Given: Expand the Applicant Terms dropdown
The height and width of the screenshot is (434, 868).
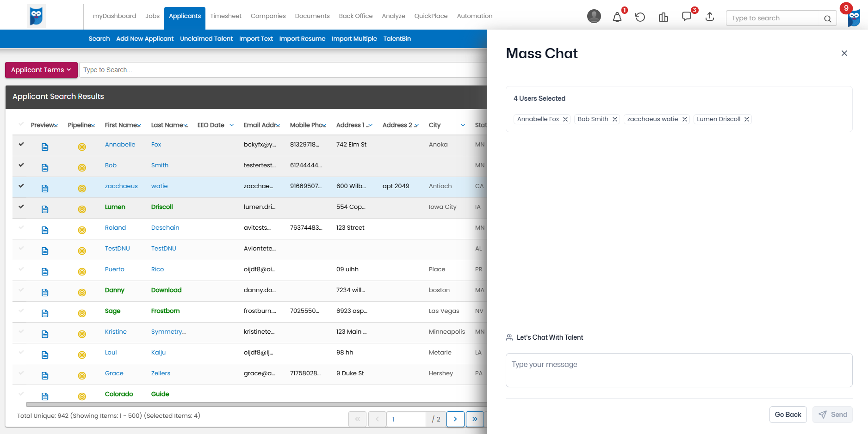Looking at the screenshot, I should tap(41, 70).
